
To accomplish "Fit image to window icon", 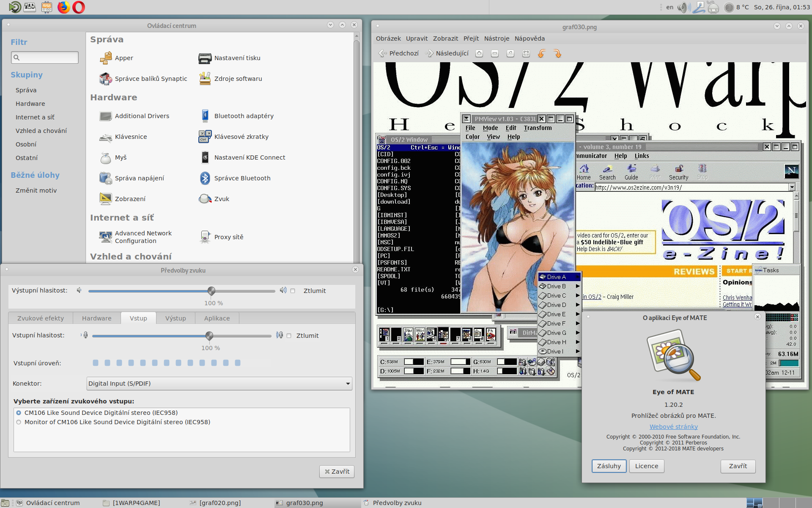I will click(526, 53).
